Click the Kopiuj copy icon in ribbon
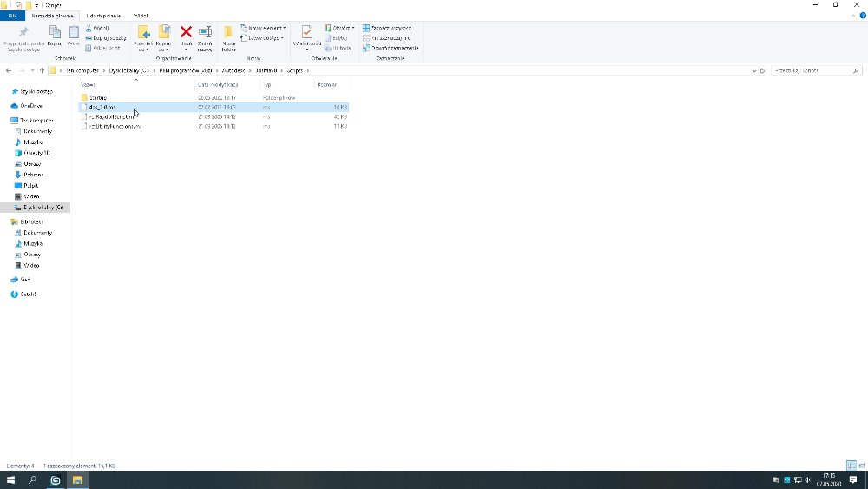868x489 pixels. [55, 32]
